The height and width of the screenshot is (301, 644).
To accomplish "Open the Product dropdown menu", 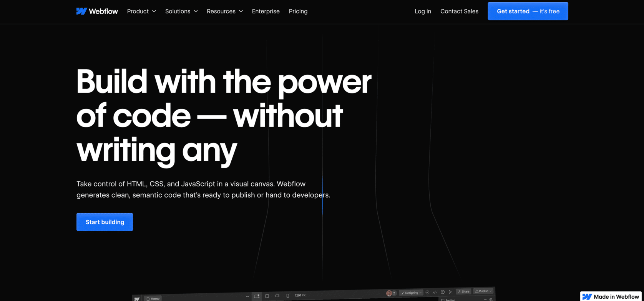I will [x=141, y=11].
